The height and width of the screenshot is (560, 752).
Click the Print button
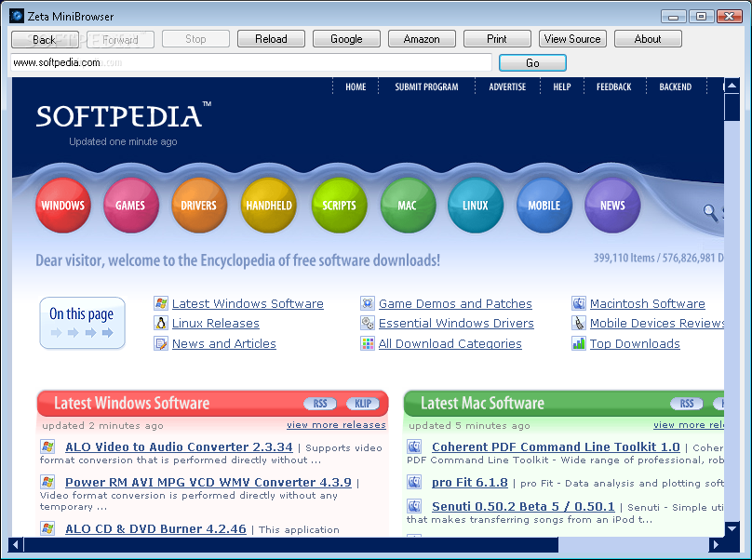(497, 39)
